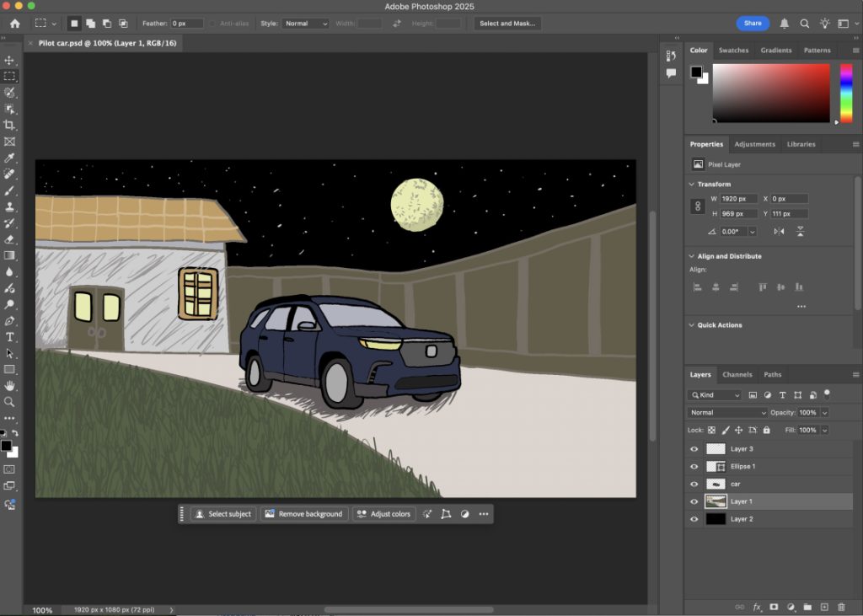The image size is (863, 616).
Task: Open the layer blend mode dropdown
Action: 728,413
